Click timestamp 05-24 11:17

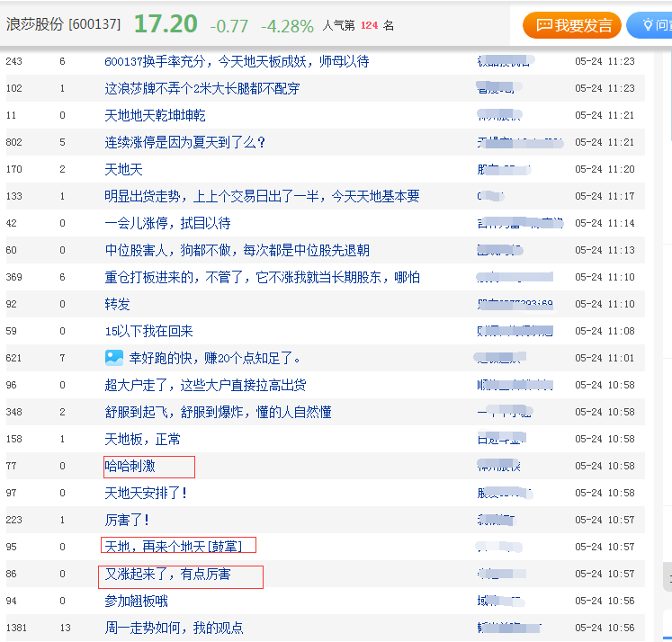605,197
